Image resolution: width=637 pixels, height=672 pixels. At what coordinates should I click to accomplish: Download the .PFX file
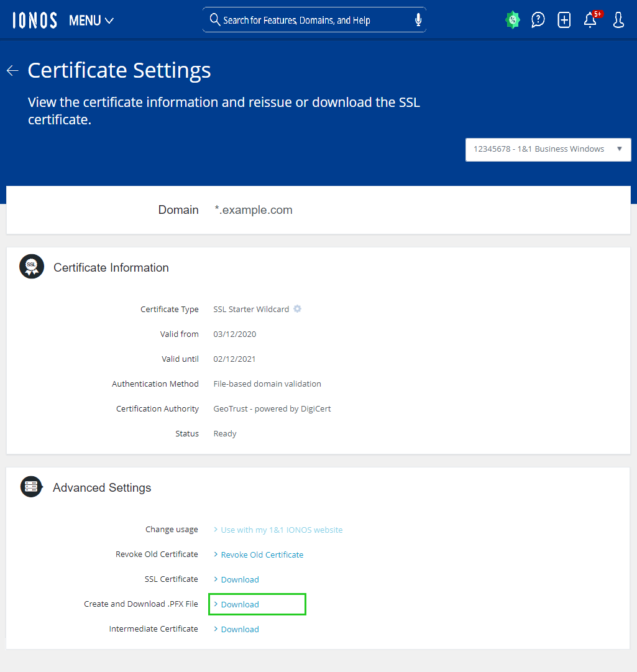click(239, 604)
